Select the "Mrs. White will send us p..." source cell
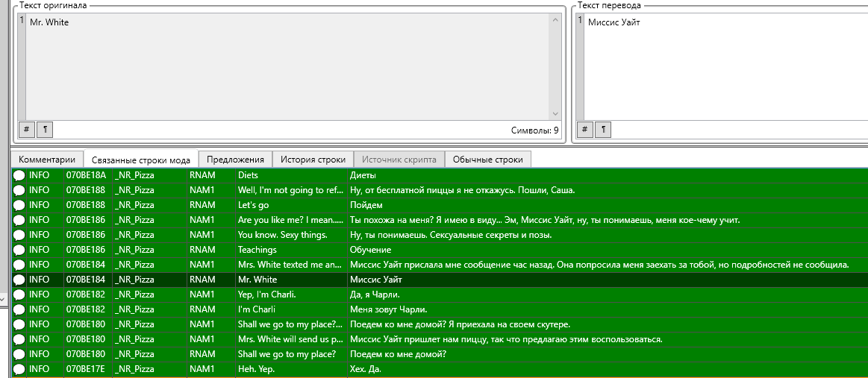 (291, 339)
